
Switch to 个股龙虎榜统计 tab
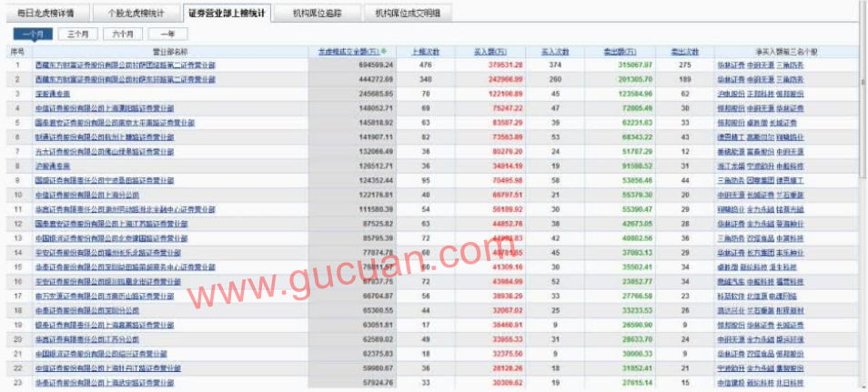coord(135,13)
